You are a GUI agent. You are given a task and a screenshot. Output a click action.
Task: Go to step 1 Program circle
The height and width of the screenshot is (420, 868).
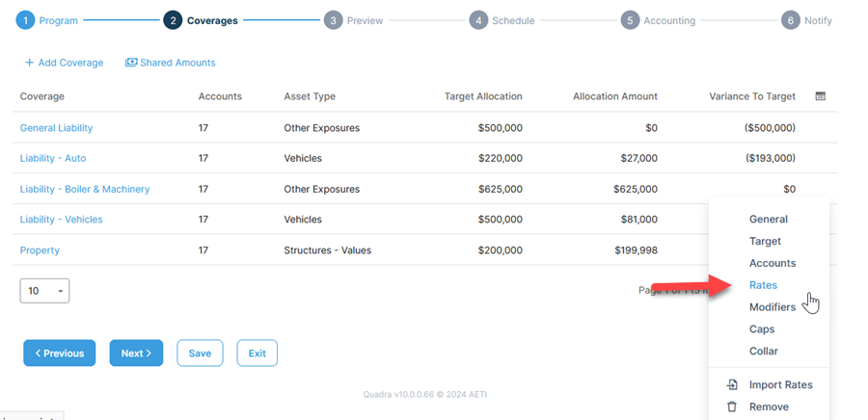click(25, 20)
